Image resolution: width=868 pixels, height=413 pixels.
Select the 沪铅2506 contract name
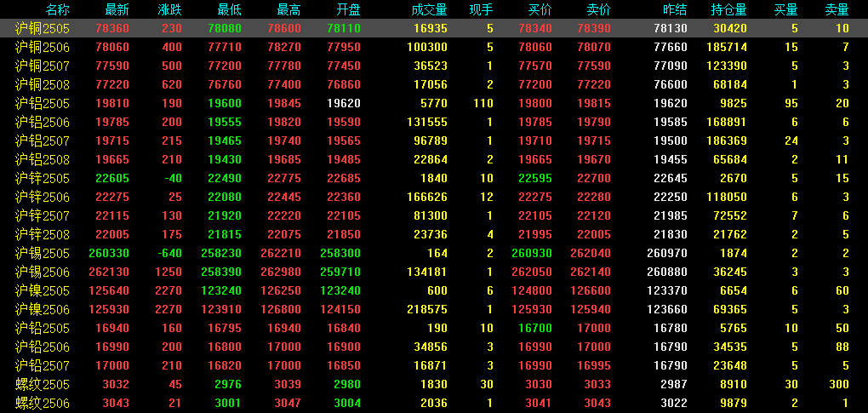(x=42, y=347)
